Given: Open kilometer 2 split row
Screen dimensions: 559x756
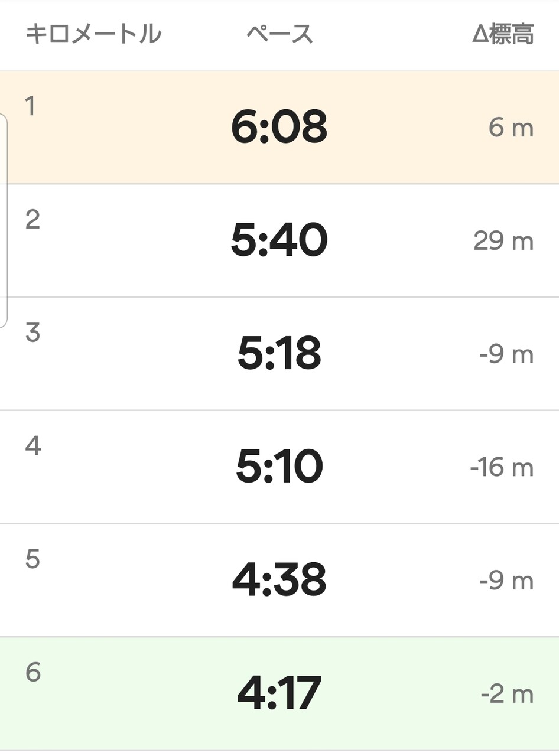Looking at the screenshot, I should [279, 241].
